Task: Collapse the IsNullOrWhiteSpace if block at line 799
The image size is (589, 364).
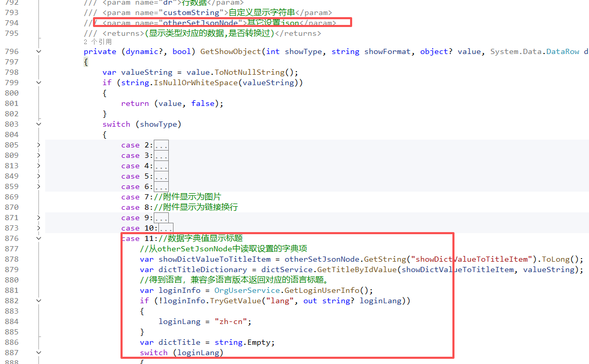Action: (38, 83)
